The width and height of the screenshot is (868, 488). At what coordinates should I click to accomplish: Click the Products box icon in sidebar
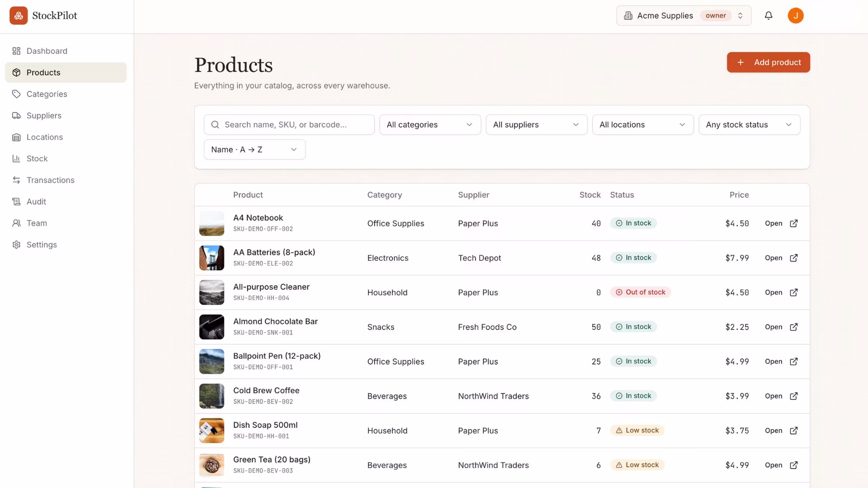[16, 73]
